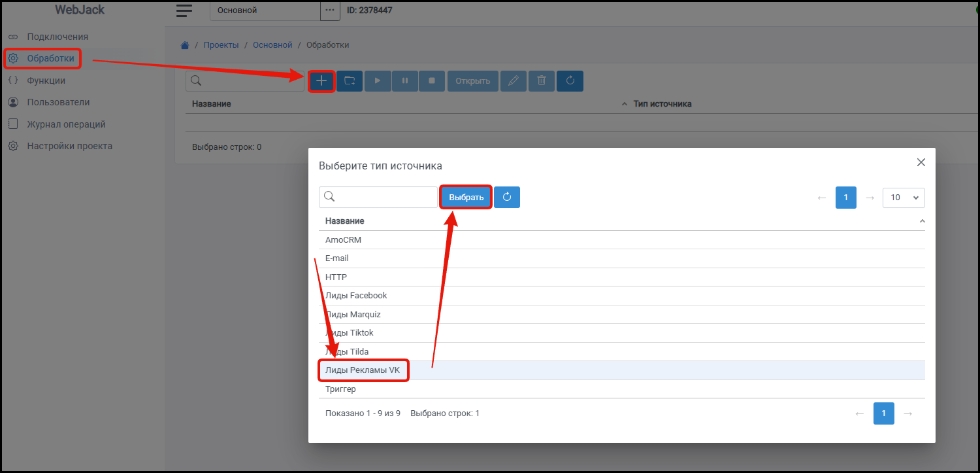Click the stop button in toolbar

pos(432,81)
